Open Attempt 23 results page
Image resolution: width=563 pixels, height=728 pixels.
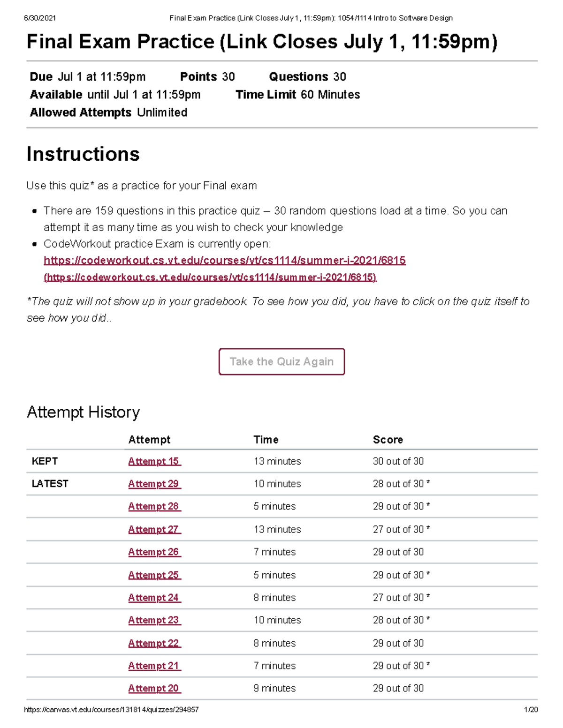[x=153, y=620]
